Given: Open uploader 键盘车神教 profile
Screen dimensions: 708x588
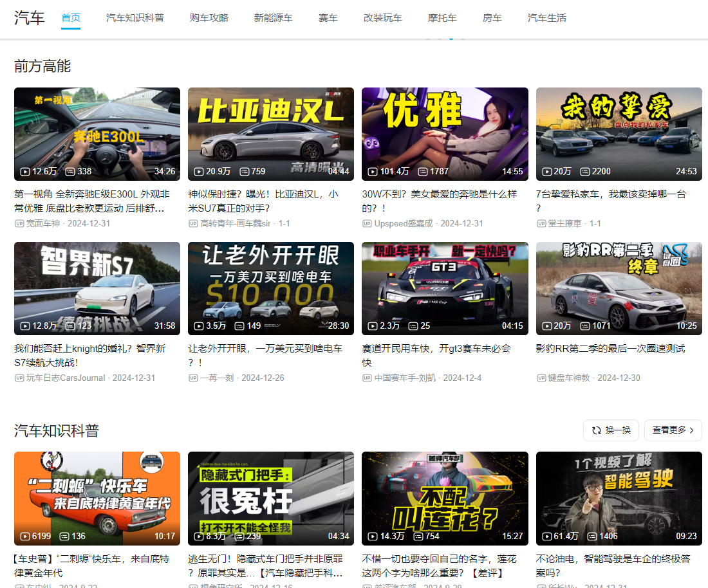Looking at the screenshot, I should 569,378.
